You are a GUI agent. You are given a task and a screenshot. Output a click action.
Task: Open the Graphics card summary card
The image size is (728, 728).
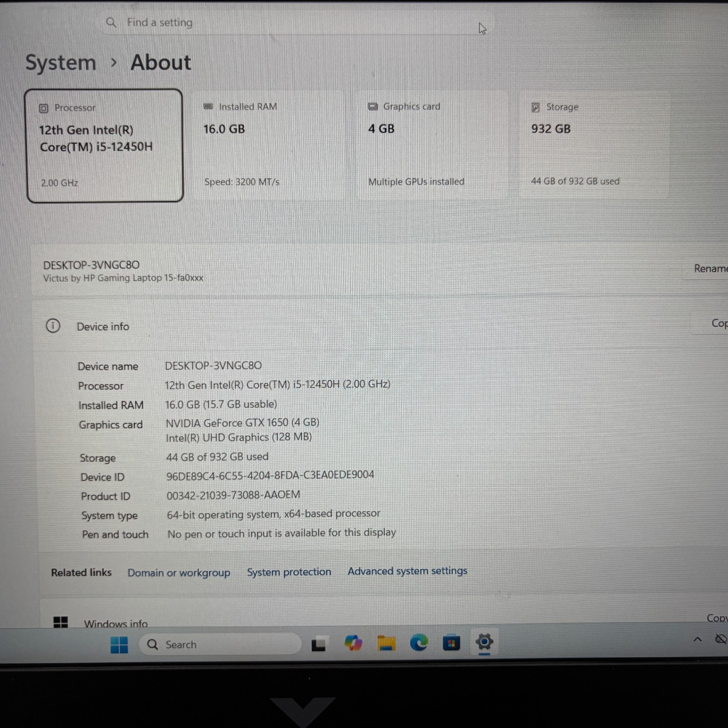432,145
